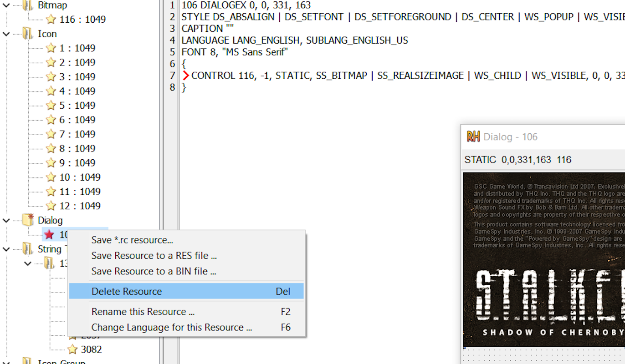
Task: Select Icon tree item 1 : 1049
Action: tap(77, 48)
